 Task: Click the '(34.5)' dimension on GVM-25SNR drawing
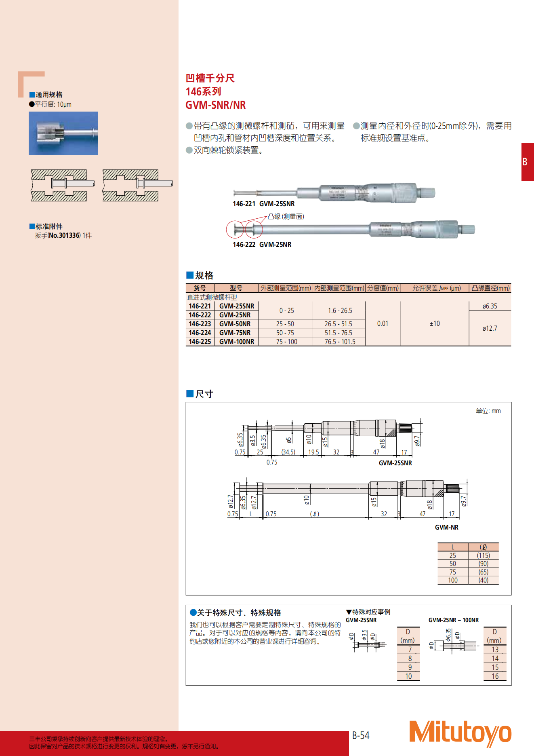click(288, 452)
